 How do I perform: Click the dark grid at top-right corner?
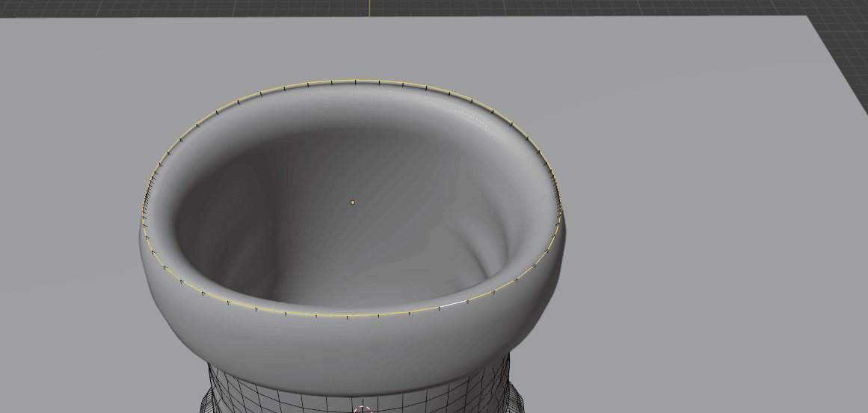tap(845, 45)
